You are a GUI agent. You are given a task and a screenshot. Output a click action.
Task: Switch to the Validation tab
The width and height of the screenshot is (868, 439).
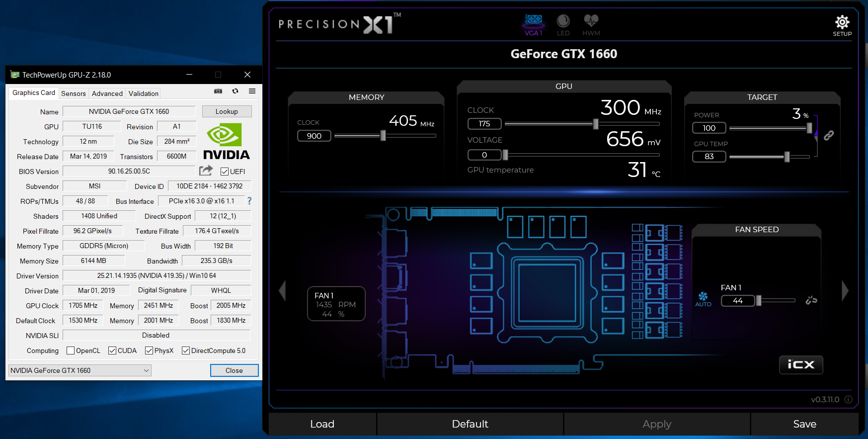[x=144, y=93]
